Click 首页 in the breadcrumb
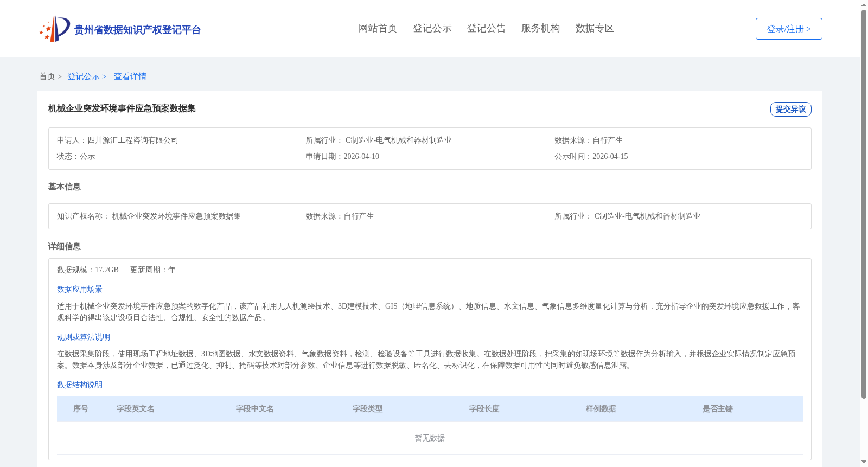This screenshot has height=467, width=868. [x=47, y=76]
